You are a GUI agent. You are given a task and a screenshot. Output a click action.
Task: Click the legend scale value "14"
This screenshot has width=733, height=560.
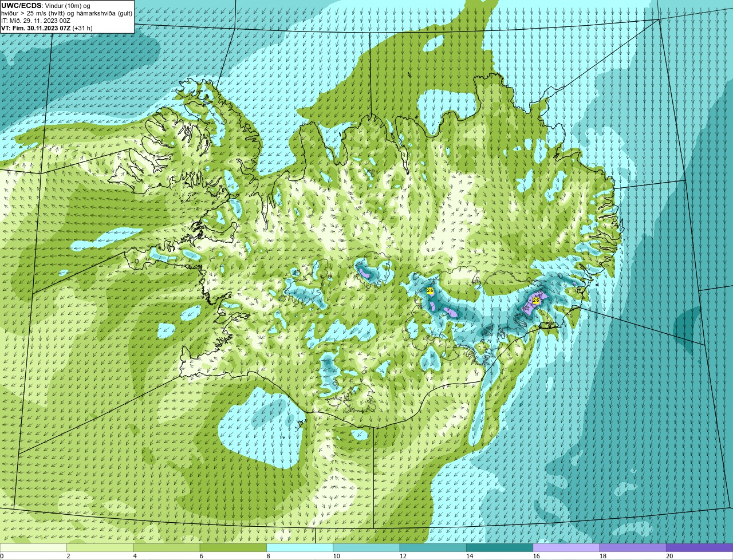(470, 556)
